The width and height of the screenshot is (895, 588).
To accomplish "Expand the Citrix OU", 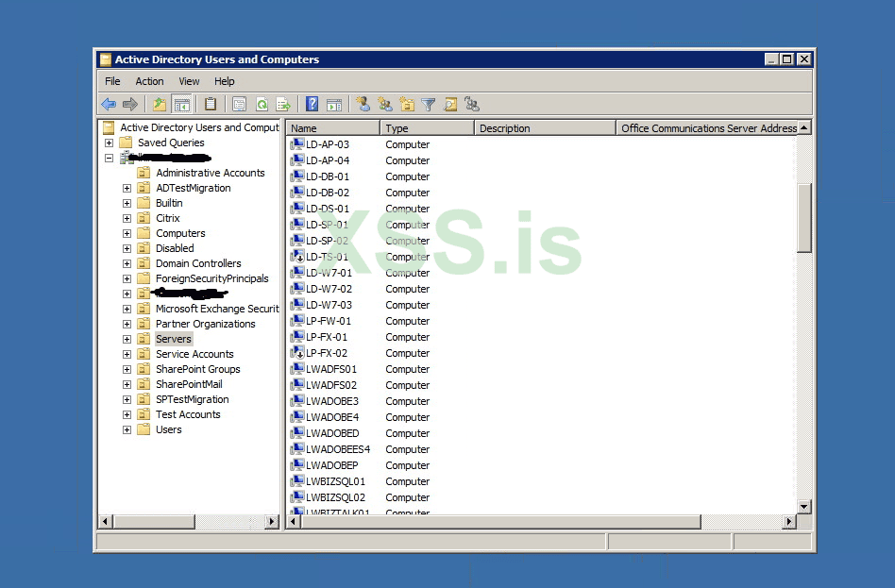I will (127, 218).
